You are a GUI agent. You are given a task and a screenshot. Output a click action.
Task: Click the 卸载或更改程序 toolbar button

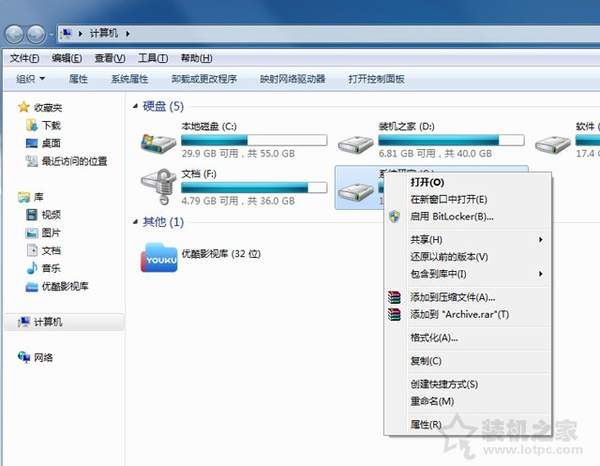click(x=204, y=79)
